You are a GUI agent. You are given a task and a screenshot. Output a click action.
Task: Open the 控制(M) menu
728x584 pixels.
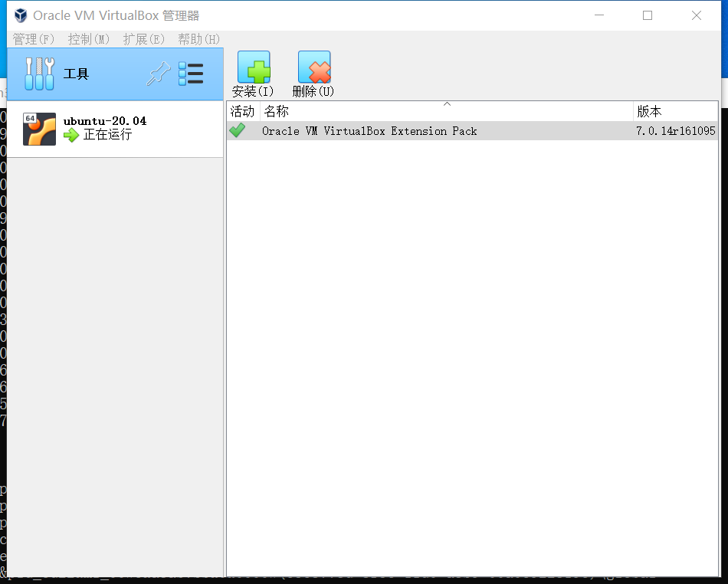click(89, 39)
